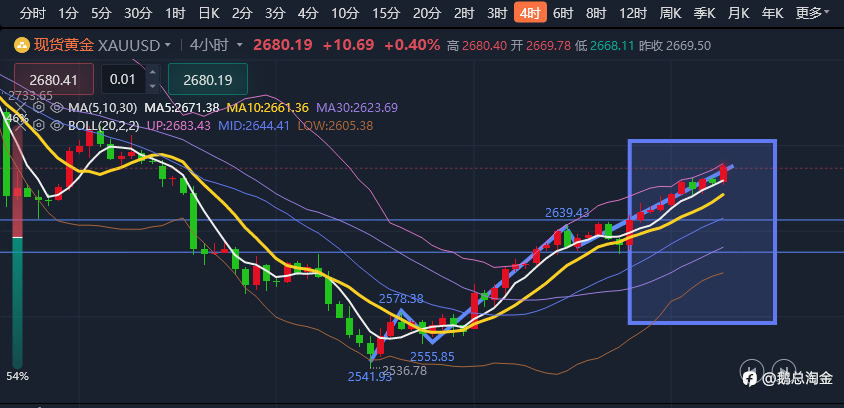Click the LOW:2605.38 Bollinger value
The width and height of the screenshot is (844, 408).
click(x=335, y=126)
